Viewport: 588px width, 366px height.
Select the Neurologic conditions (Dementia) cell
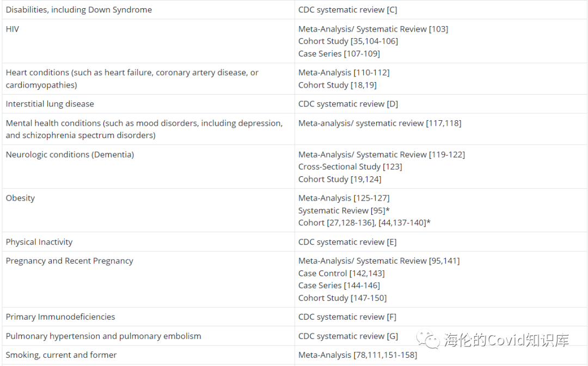click(70, 154)
